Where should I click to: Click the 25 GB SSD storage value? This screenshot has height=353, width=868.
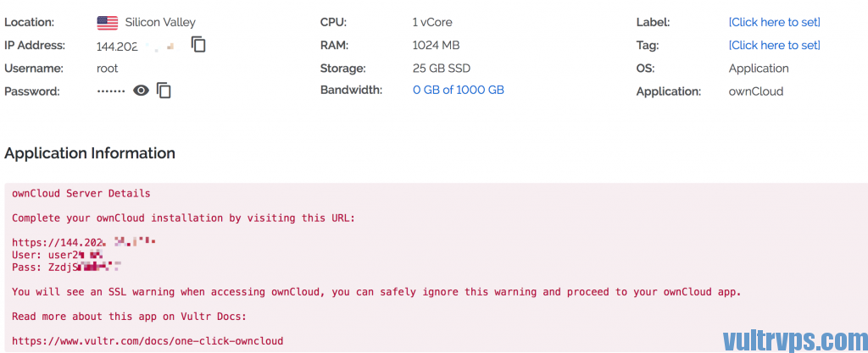click(x=442, y=69)
